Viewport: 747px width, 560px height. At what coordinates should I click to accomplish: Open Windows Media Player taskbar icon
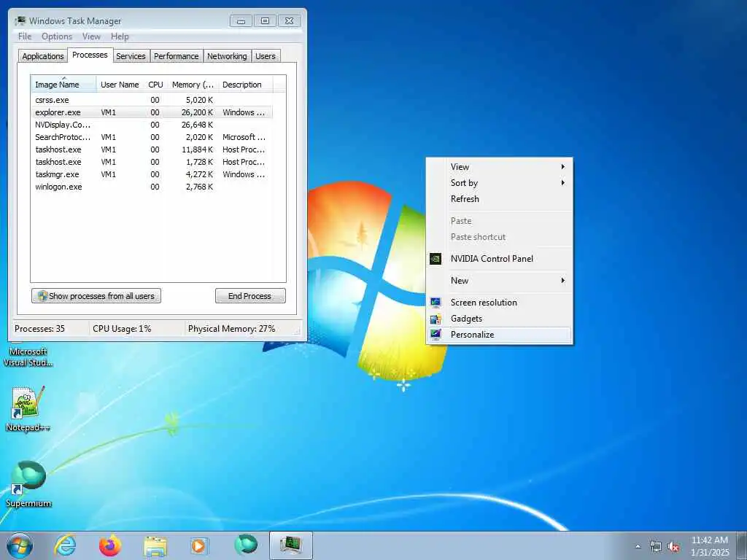click(x=198, y=545)
